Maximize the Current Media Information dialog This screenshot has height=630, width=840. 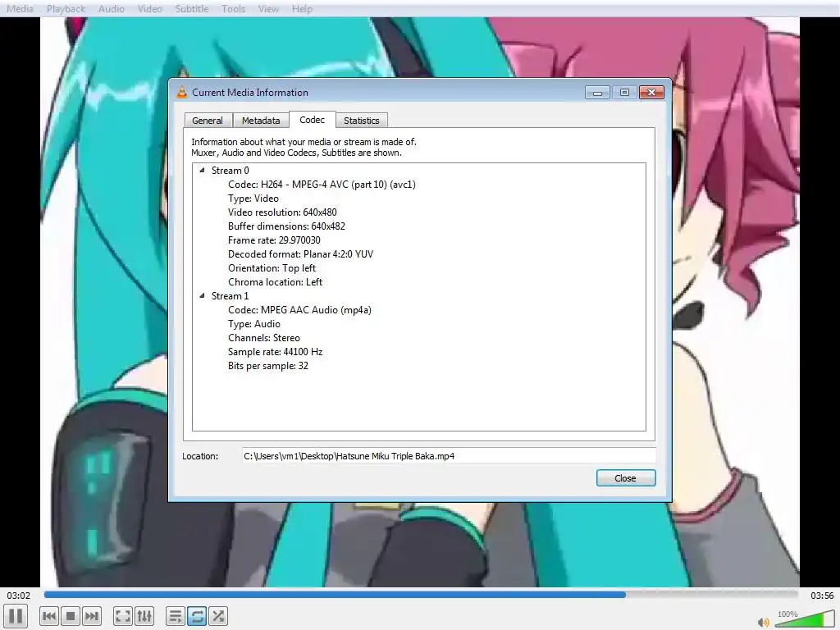(x=624, y=93)
